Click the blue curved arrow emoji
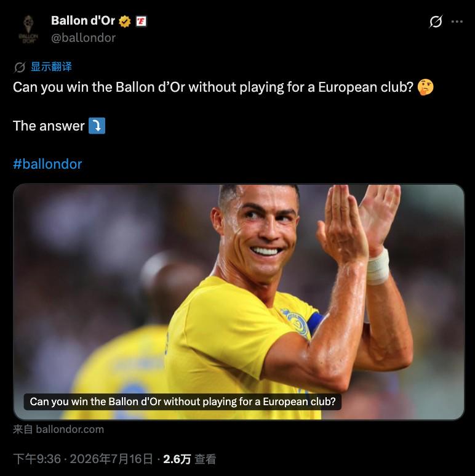The height and width of the screenshot is (476, 475). [97, 126]
